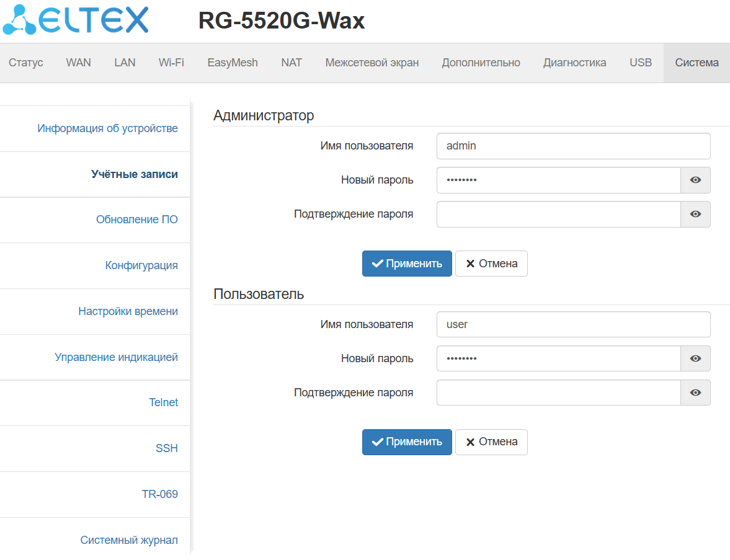Click the Администратор section heading
The height and width of the screenshot is (560, 730).
[264, 115]
